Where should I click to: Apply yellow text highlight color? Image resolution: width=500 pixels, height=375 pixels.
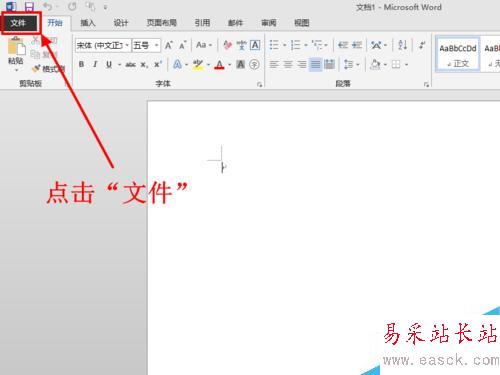click(x=198, y=64)
